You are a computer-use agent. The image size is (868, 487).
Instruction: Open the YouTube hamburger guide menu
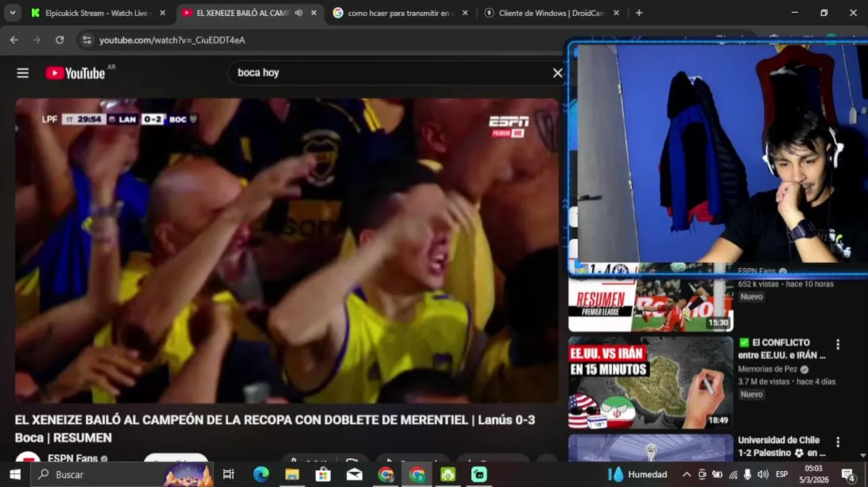(23, 73)
